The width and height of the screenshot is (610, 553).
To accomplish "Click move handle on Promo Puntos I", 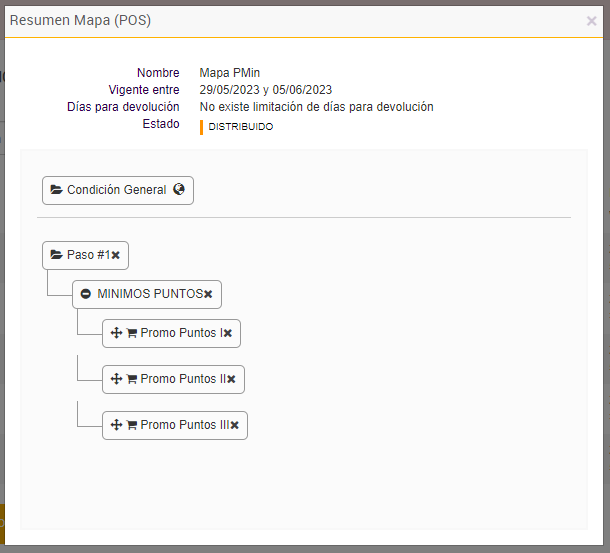I will (x=116, y=333).
